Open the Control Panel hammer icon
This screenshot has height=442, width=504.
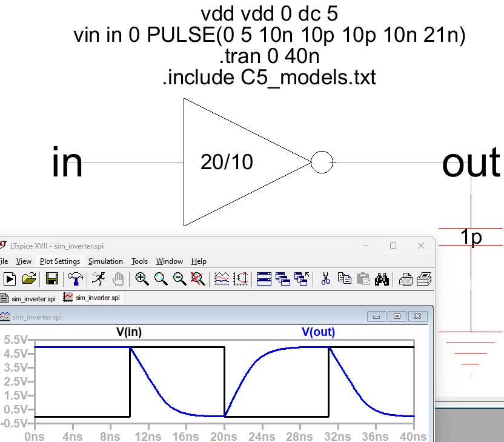(x=76, y=279)
